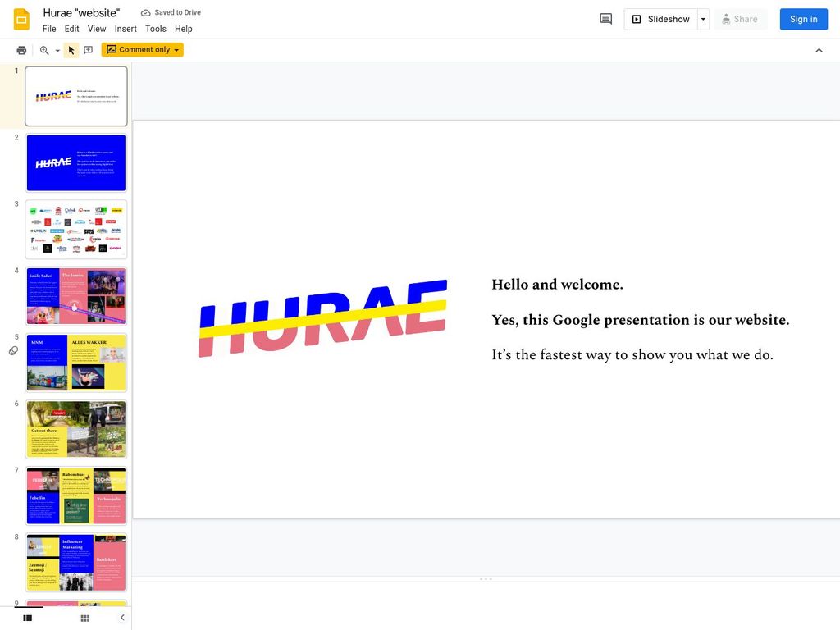Click the link icon beside slide 5
Screen dimensions: 840x630
14,351
